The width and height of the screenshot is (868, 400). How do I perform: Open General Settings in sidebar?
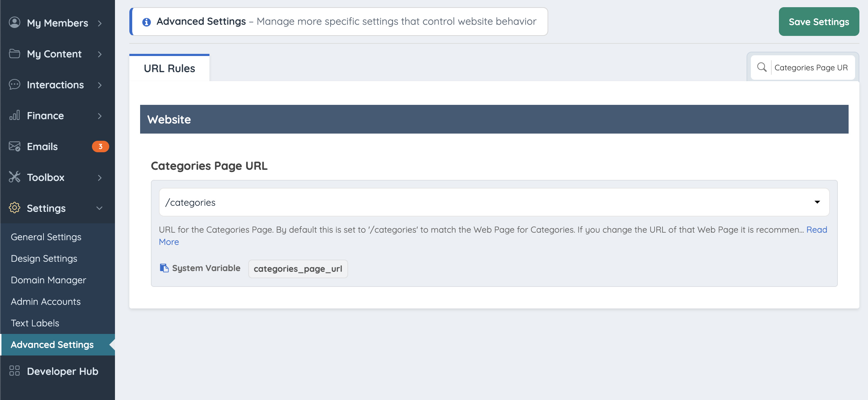[46, 237]
